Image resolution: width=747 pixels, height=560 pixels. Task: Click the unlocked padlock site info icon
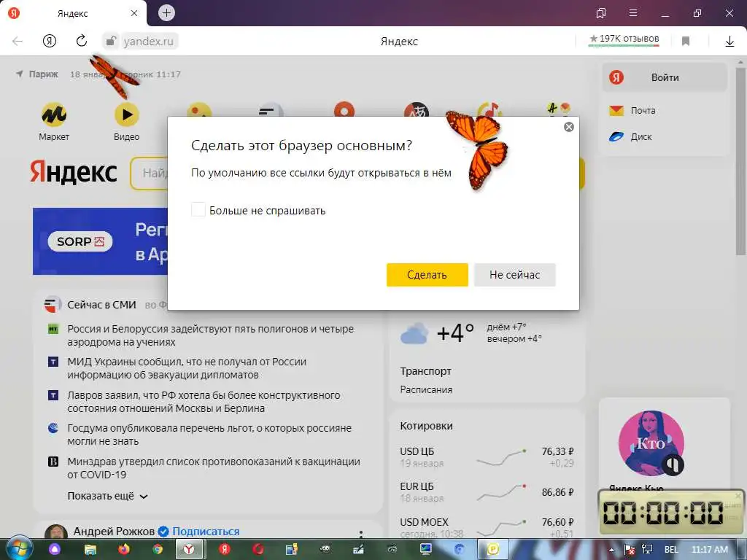point(111,41)
